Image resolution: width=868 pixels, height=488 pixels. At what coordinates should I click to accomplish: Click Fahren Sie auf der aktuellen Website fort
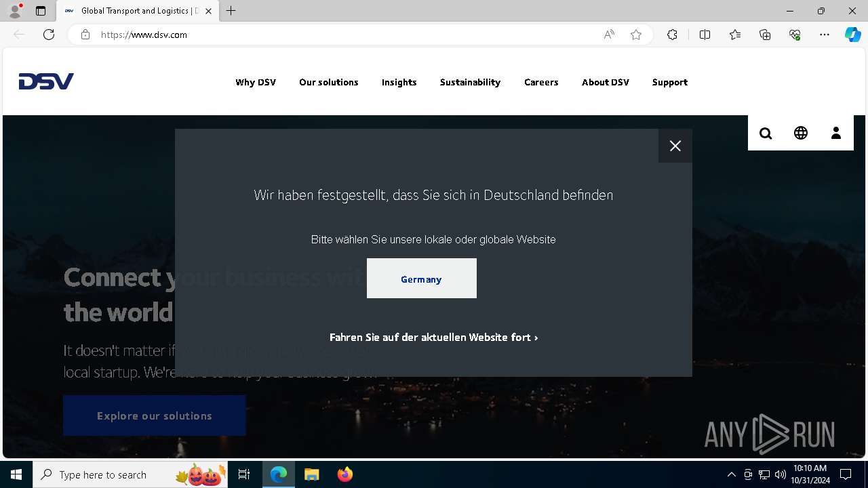click(x=434, y=337)
